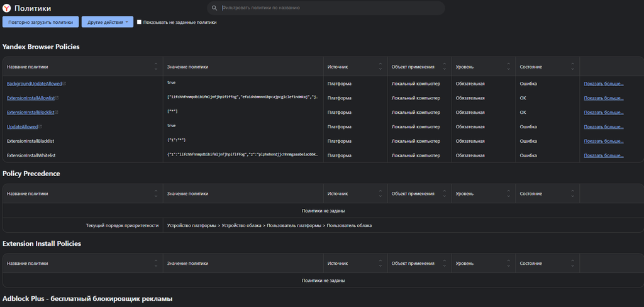Image resolution: width=644 pixels, height=307 pixels.
Task: Click 'Политики не заданы' under Policy Precedence
Action: coord(323,210)
